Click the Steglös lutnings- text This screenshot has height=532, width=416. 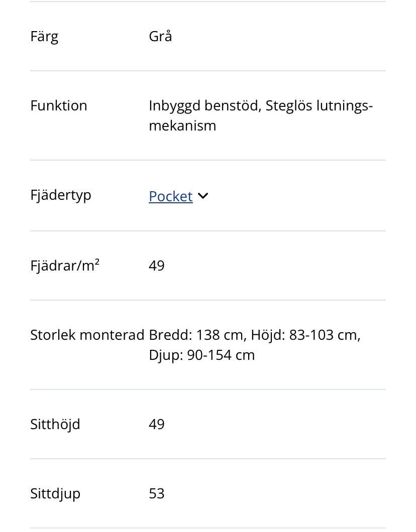pos(319,106)
